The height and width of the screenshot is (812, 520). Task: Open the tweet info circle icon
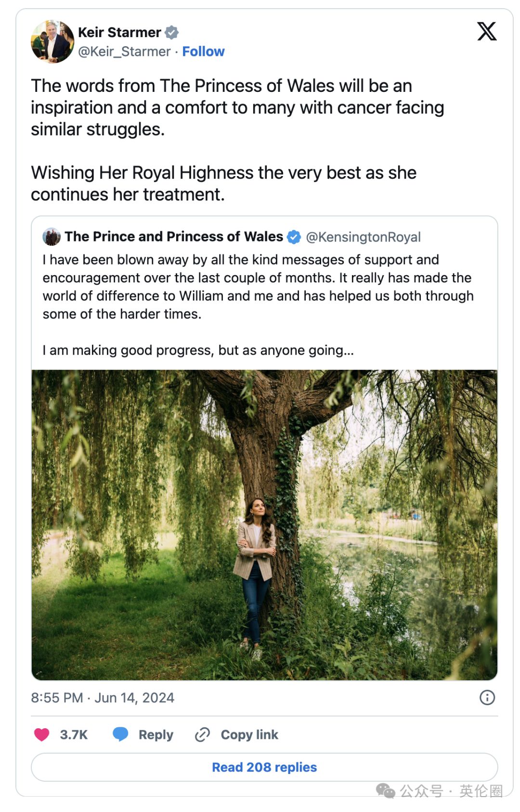point(487,698)
